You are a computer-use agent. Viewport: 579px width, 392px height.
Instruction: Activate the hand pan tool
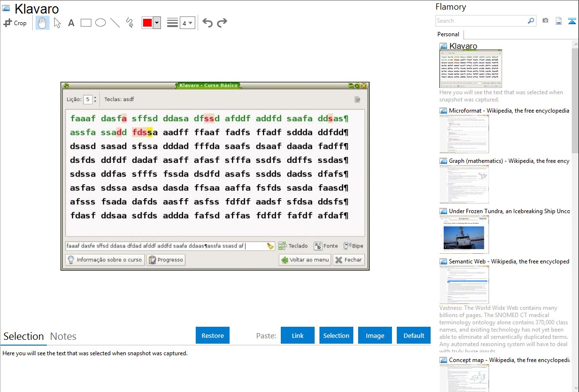[42, 23]
